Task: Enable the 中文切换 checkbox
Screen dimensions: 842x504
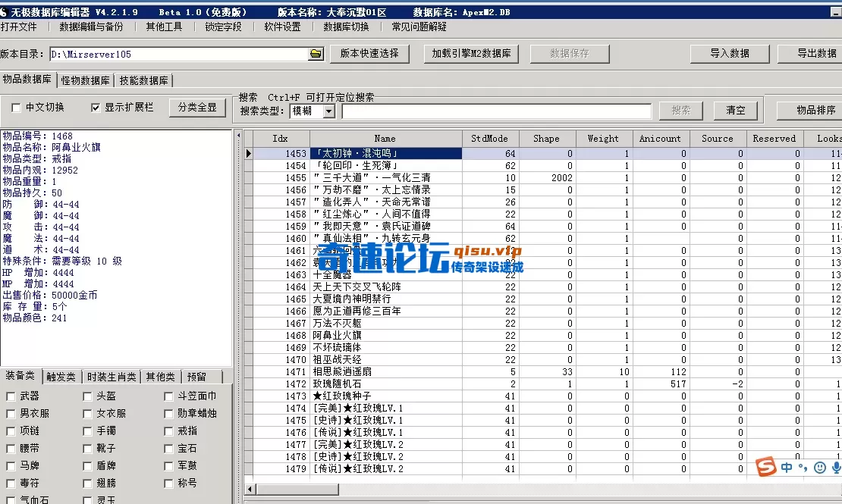Action: tap(14, 106)
